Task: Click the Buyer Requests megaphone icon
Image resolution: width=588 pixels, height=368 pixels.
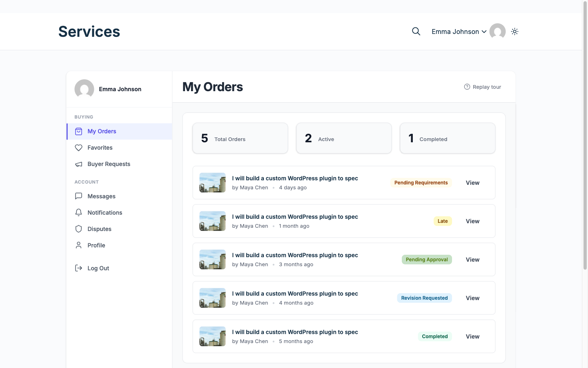Action: (79, 164)
